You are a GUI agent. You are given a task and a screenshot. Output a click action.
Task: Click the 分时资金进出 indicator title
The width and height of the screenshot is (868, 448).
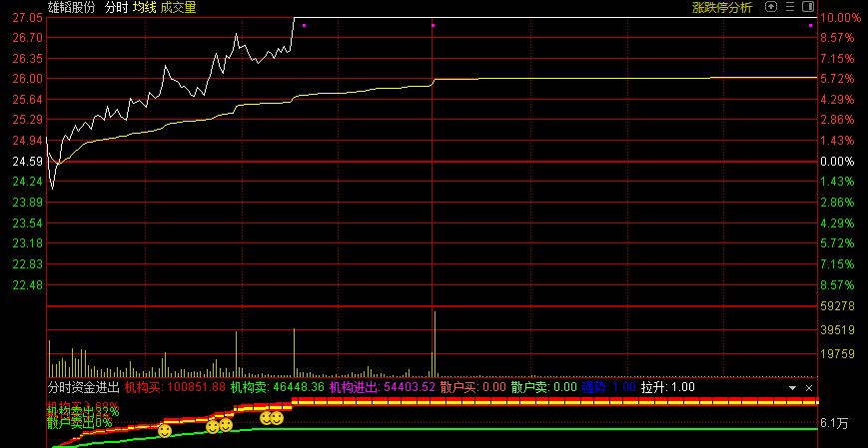(x=83, y=387)
